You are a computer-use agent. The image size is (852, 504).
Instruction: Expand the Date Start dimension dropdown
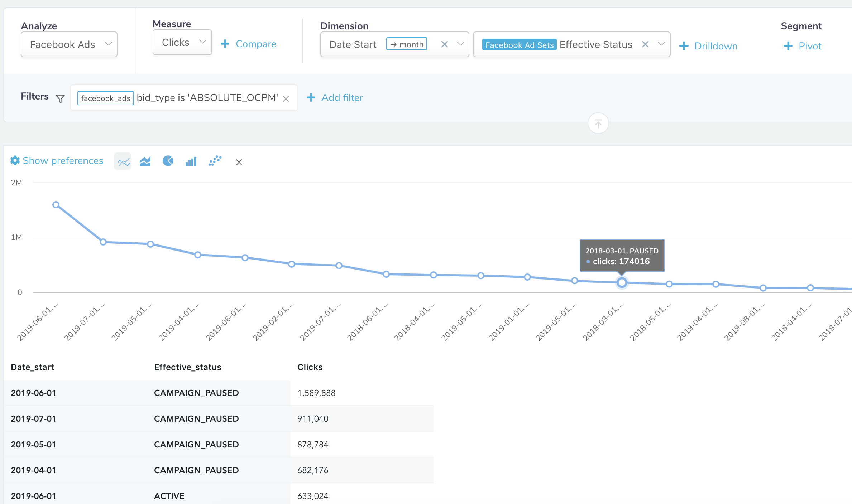461,44
